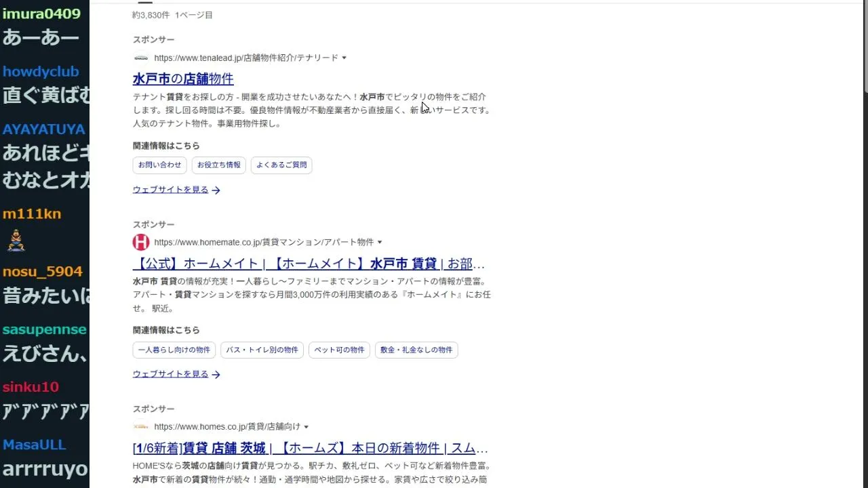868x488 pixels.
Task: Open ウェブサイトを見る under Homemate ad
Action: 171,374
